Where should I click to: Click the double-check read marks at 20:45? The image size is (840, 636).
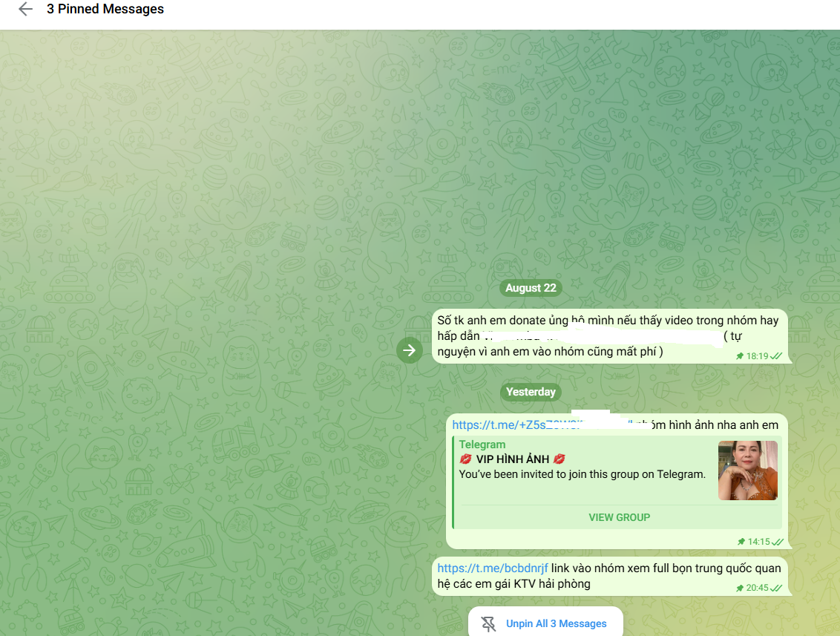[777, 588]
